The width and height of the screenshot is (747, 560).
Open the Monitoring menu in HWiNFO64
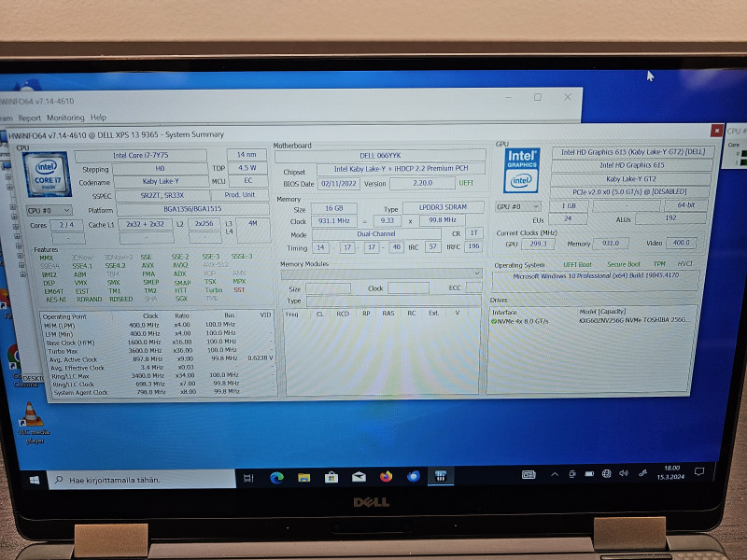[65, 118]
